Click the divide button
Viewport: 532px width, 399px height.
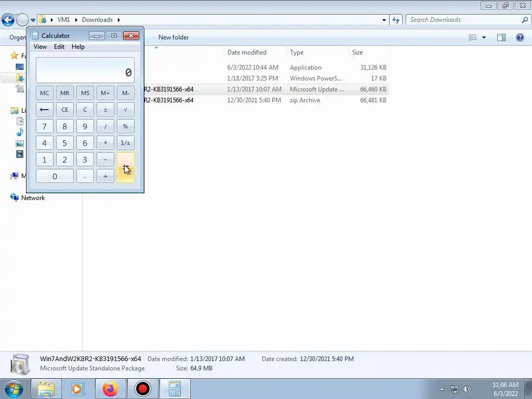click(105, 126)
